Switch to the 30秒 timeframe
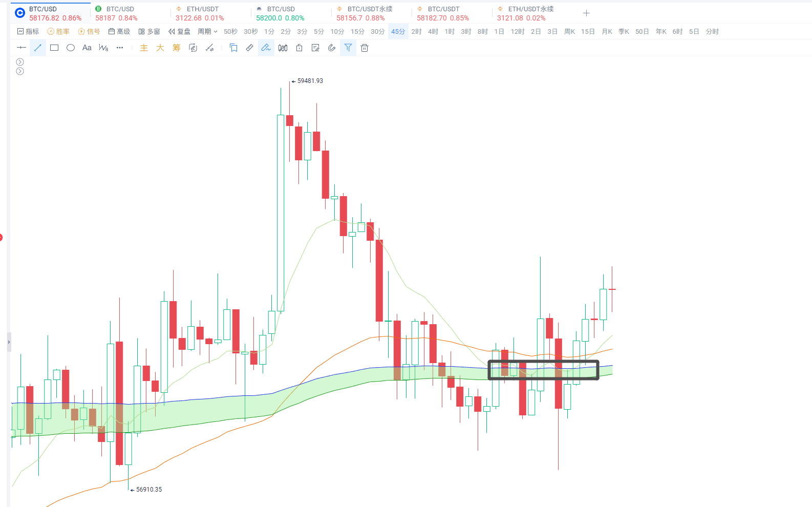 251,31
